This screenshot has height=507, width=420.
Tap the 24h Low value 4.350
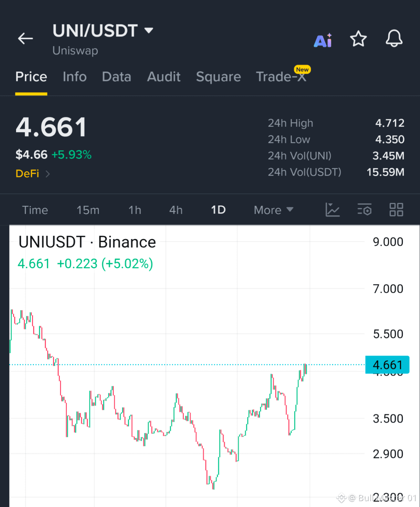[390, 139]
